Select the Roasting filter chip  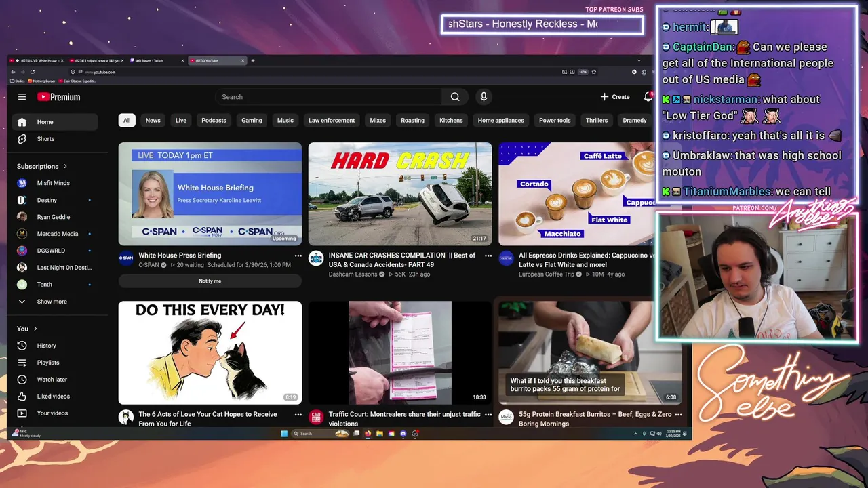[412, 121]
